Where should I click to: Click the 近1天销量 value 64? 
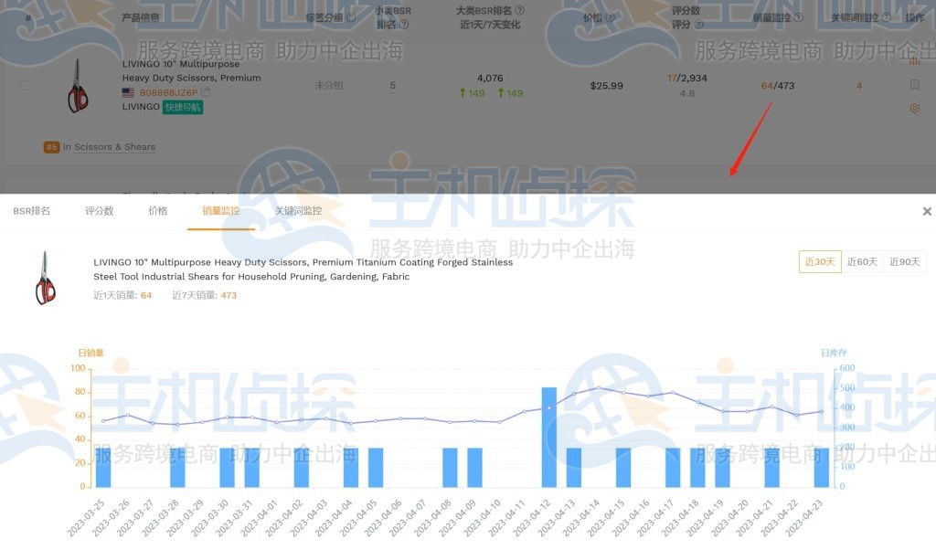146,294
